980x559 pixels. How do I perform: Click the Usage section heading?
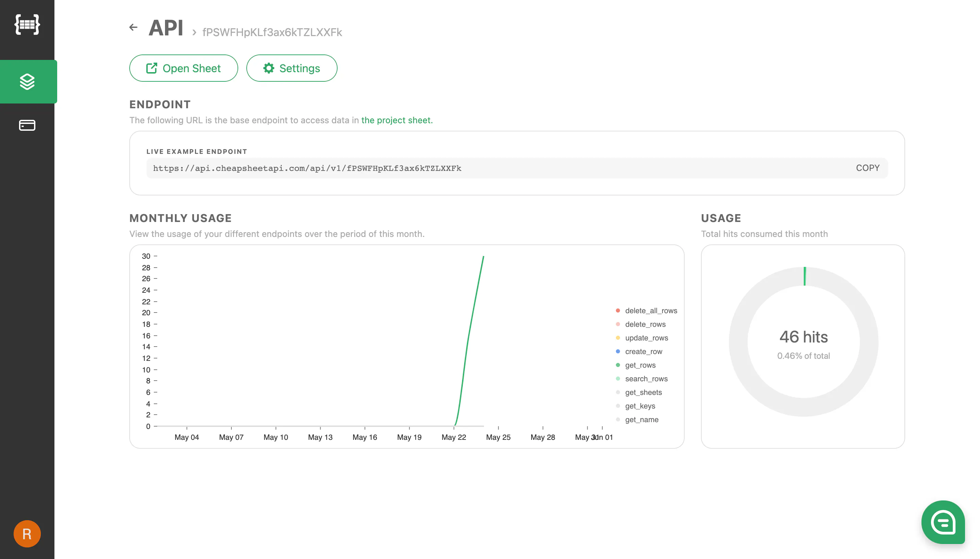(x=721, y=218)
